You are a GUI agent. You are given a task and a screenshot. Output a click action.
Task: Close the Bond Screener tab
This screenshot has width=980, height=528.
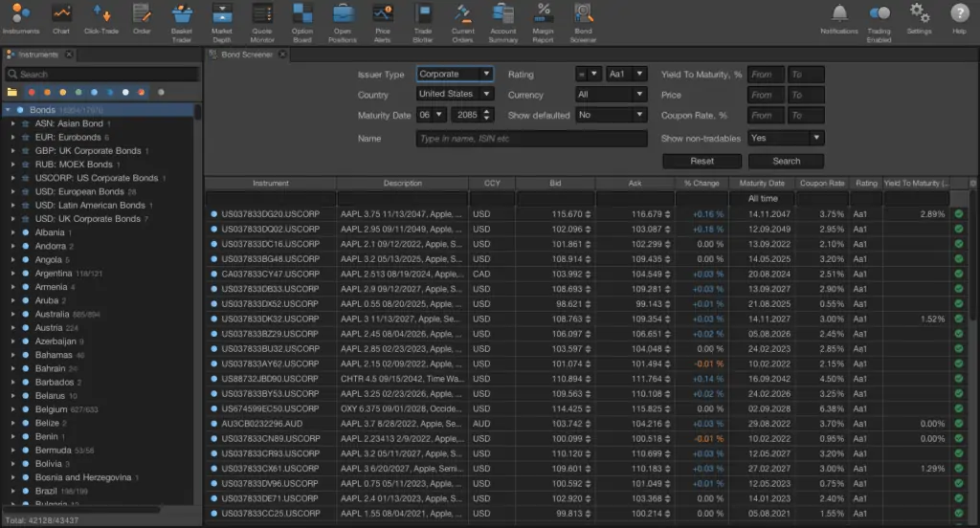[x=282, y=55]
